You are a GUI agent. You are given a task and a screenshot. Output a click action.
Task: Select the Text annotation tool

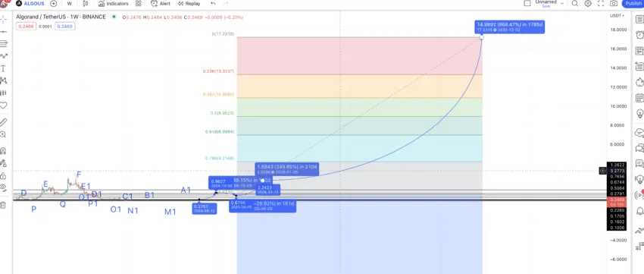4,68
